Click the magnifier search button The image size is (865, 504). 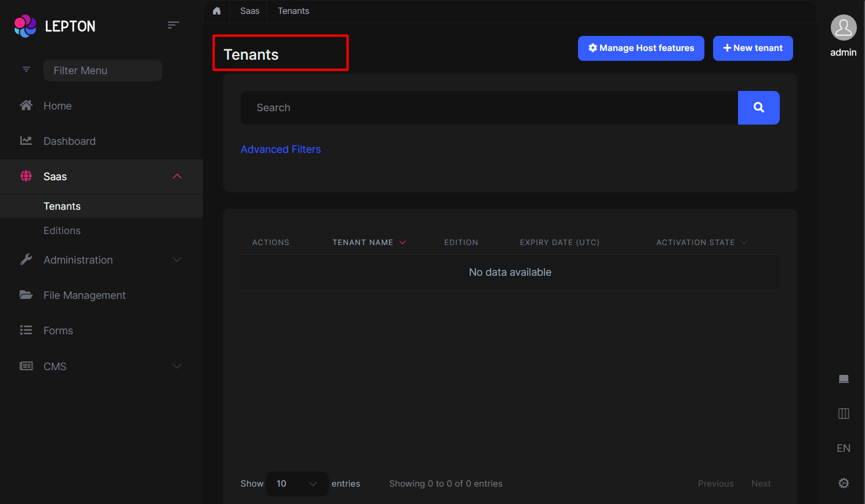pyautogui.click(x=759, y=108)
